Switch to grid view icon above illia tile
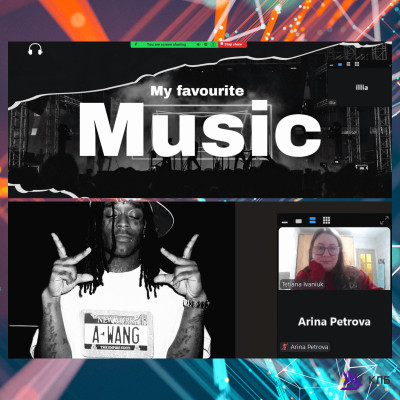 (357, 64)
